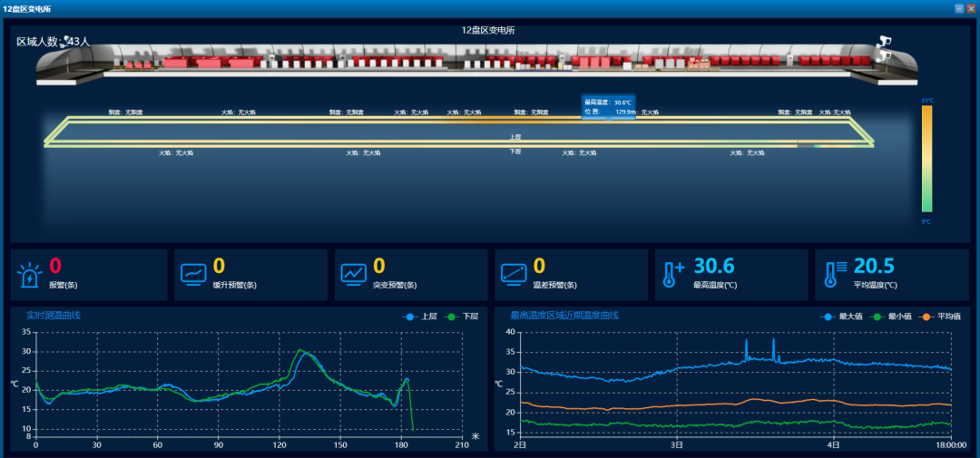Image resolution: width=980 pixels, height=458 pixels.
Task: Click the maximum temperature thermometer icon
Action: coord(673,274)
